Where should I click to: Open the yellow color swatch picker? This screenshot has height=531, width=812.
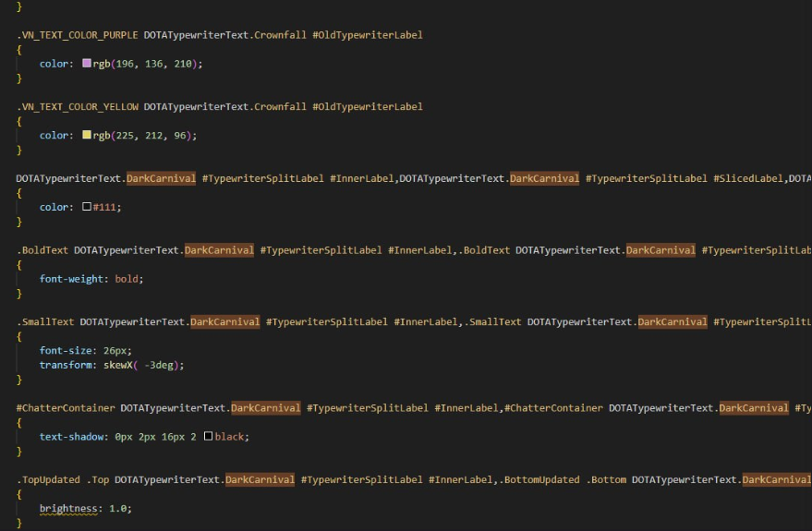click(87, 135)
